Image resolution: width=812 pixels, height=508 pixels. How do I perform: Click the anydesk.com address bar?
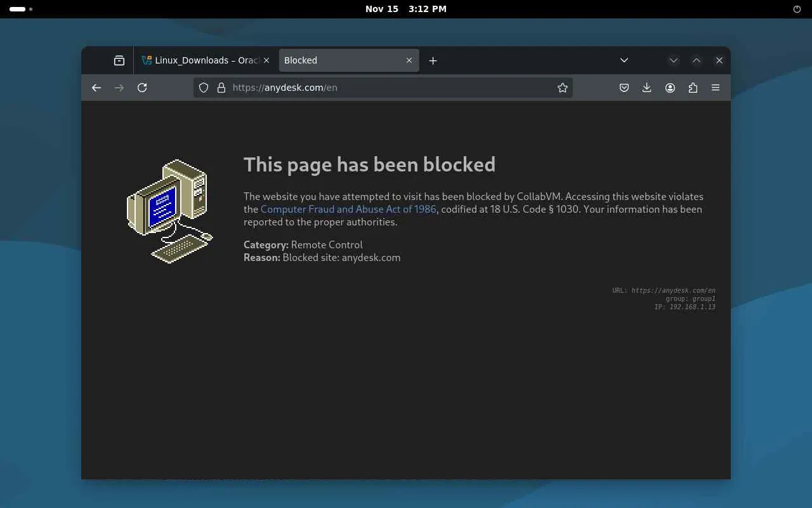[383, 88]
